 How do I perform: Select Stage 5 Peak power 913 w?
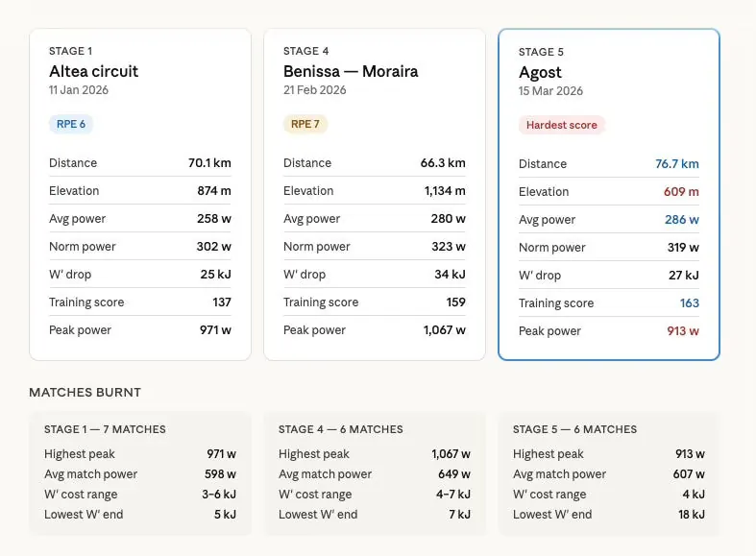tap(609, 331)
